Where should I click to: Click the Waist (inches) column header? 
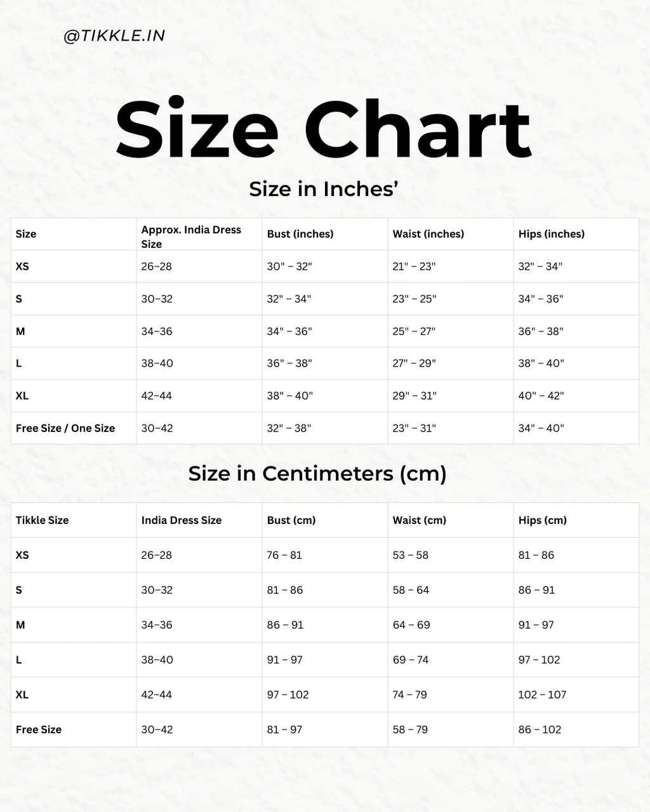428,234
